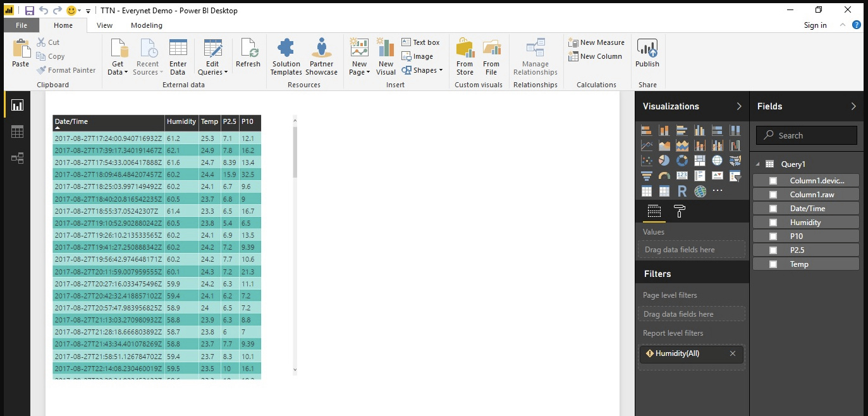Check the Humidity field checkbox
The image size is (868, 416).
click(773, 223)
